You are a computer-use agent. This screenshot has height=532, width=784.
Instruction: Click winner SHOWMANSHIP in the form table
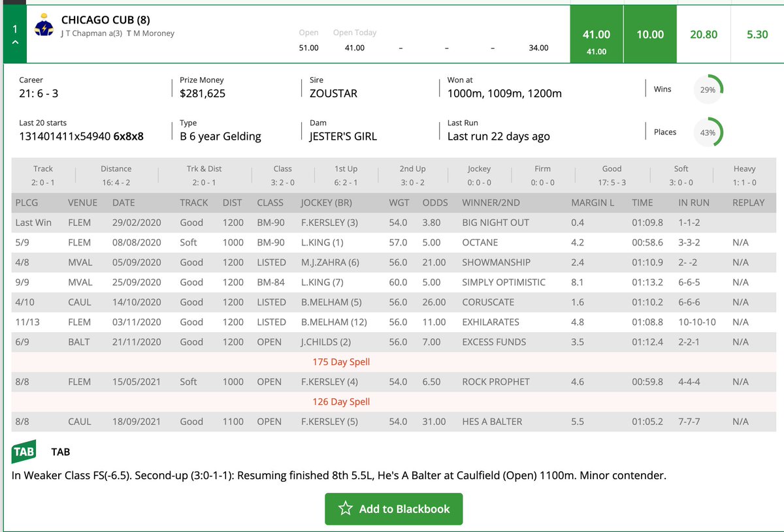coord(496,262)
